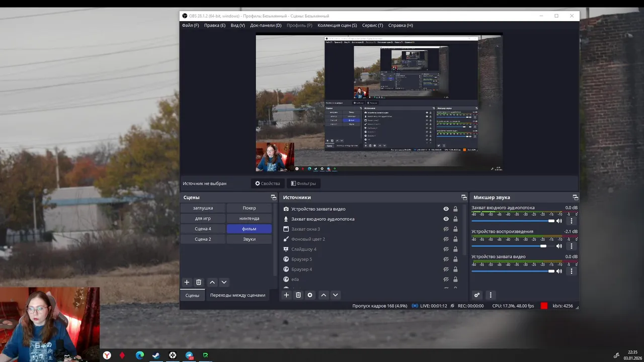Lock Браузер 5 source
Screen dimensions: 644x362
455,259
